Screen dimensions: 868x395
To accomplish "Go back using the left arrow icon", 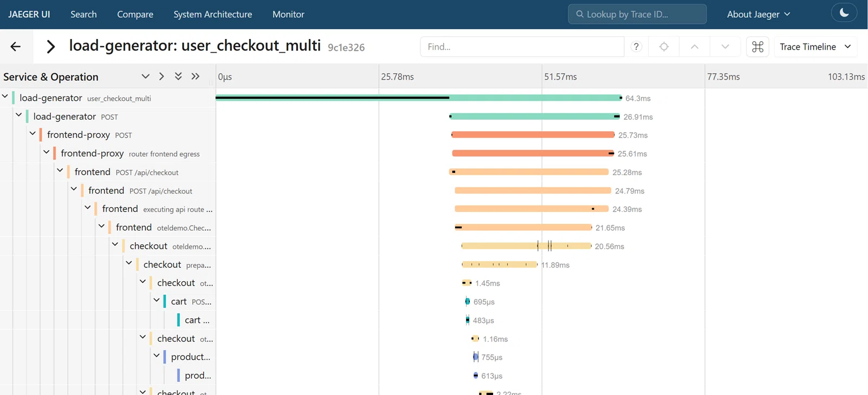I will (16, 47).
